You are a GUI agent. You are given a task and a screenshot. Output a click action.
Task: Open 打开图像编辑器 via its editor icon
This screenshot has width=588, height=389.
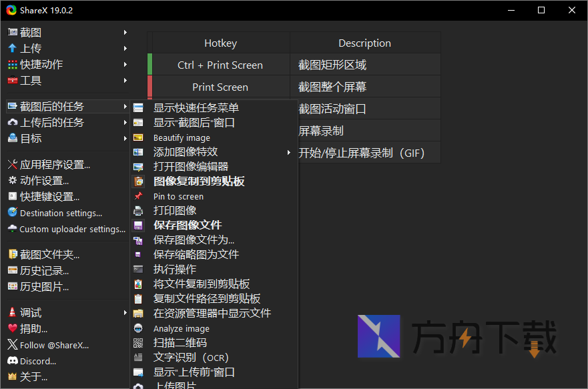tap(177, 166)
